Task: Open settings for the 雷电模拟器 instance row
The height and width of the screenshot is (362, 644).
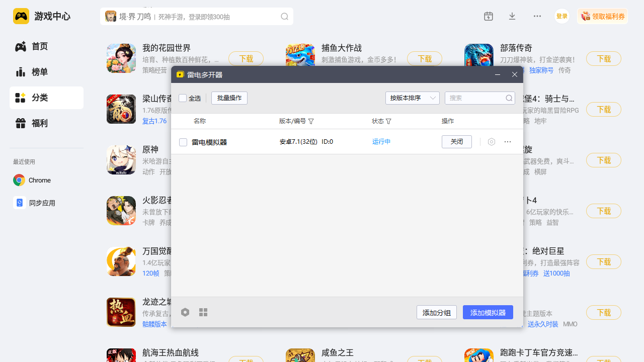Action: 492,142
